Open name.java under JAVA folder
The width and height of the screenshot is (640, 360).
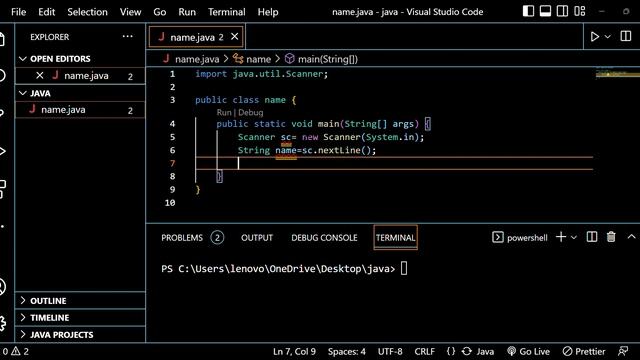(x=80, y=110)
